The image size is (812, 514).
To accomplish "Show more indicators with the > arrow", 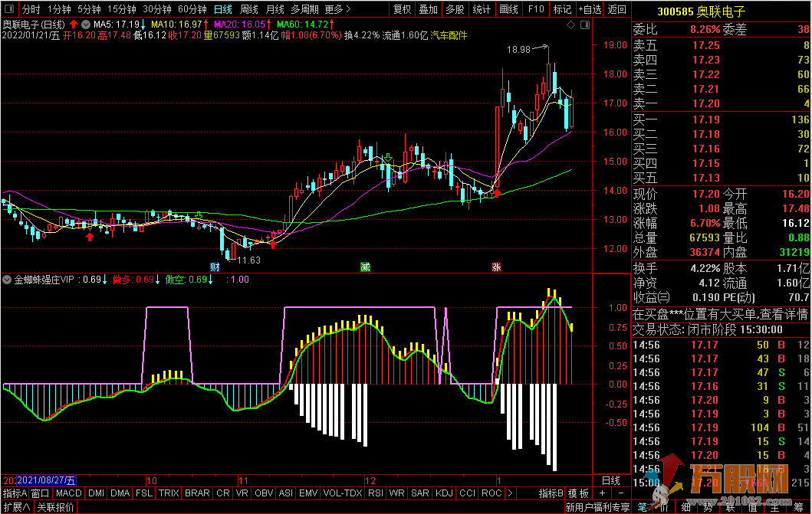I will [x=510, y=493].
